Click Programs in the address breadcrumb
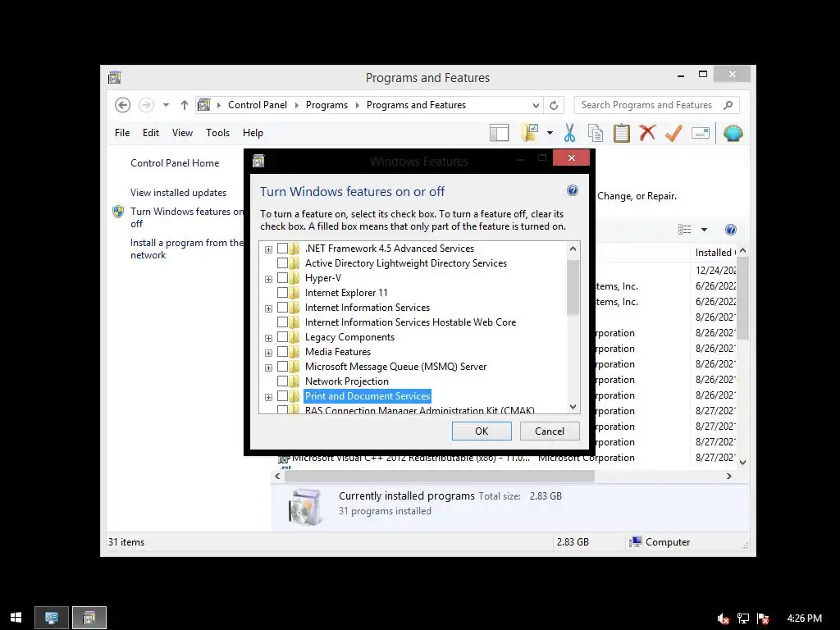The width and height of the screenshot is (840, 630). click(326, 105)
